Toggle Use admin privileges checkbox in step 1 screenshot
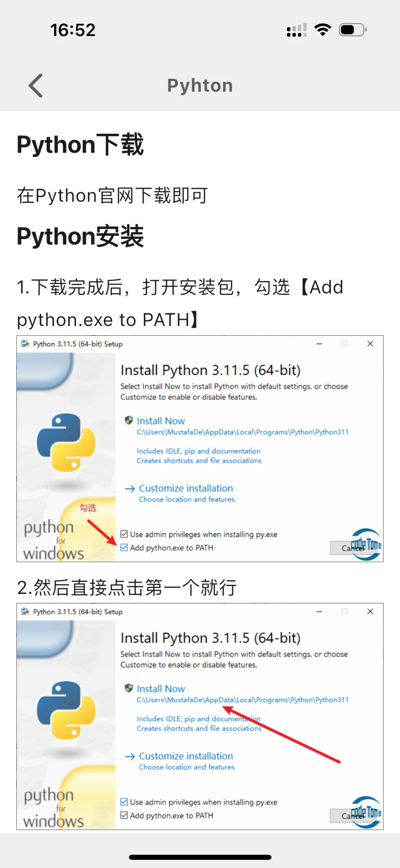The width and height of the screenshot is (400, 868). pyautogui.click(x=124, y=534)
